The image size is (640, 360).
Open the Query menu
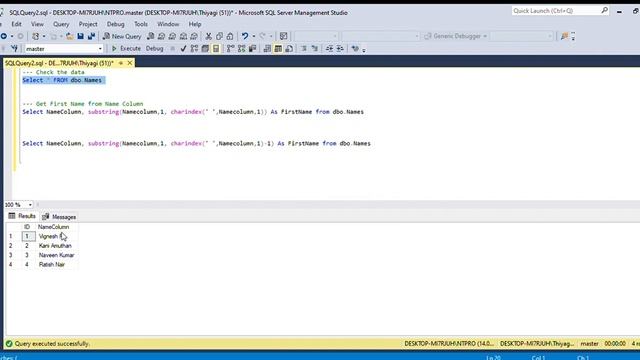click(61, 24)
